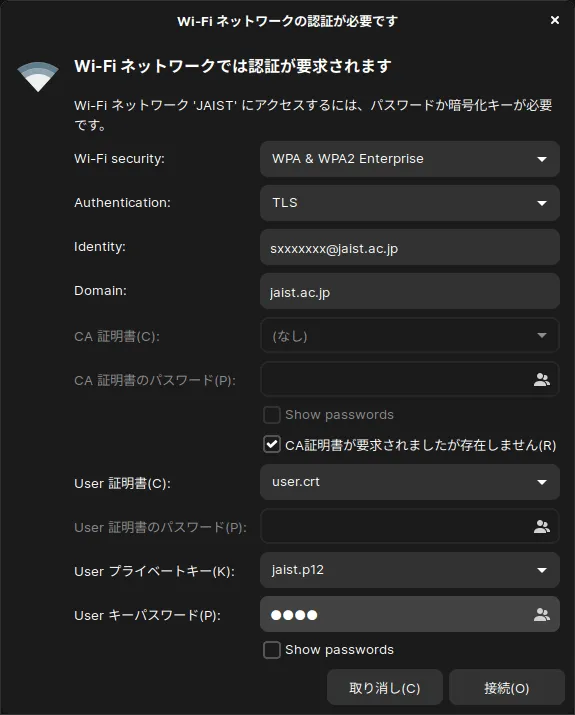Enable Show passwords below the User key password
This screenshot has width=575, height=715.
272,650
